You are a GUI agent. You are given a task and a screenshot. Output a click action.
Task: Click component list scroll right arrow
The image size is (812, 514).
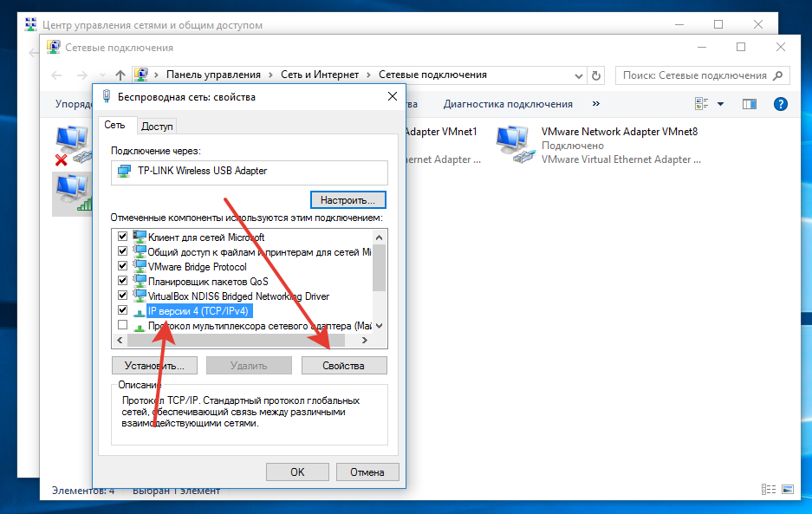[x=365, y=341]
